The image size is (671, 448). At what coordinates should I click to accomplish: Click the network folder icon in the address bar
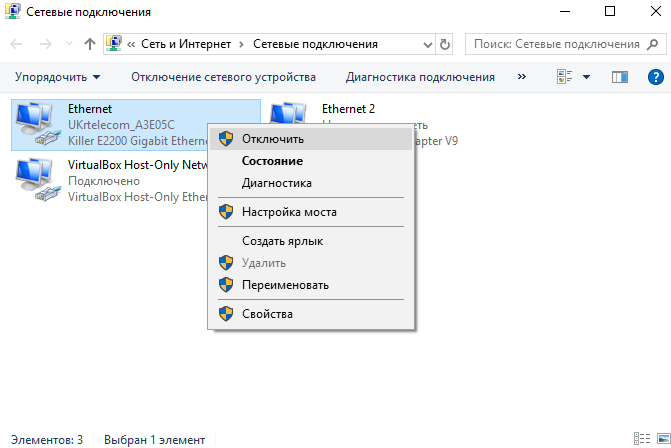point(114,43)
